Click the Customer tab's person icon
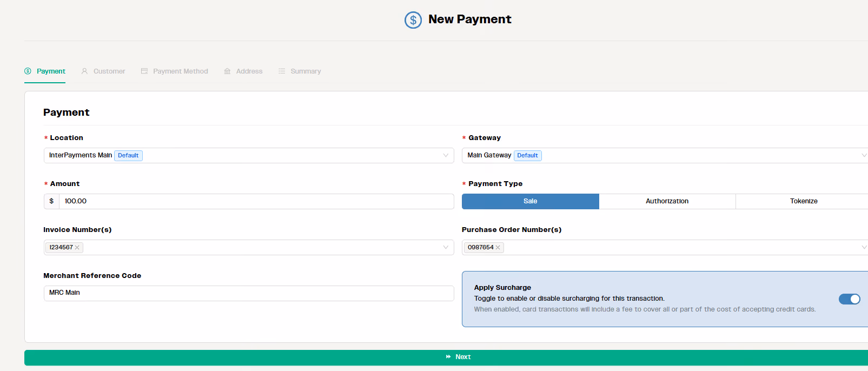 pyautogui.click(x=84, y=71)
